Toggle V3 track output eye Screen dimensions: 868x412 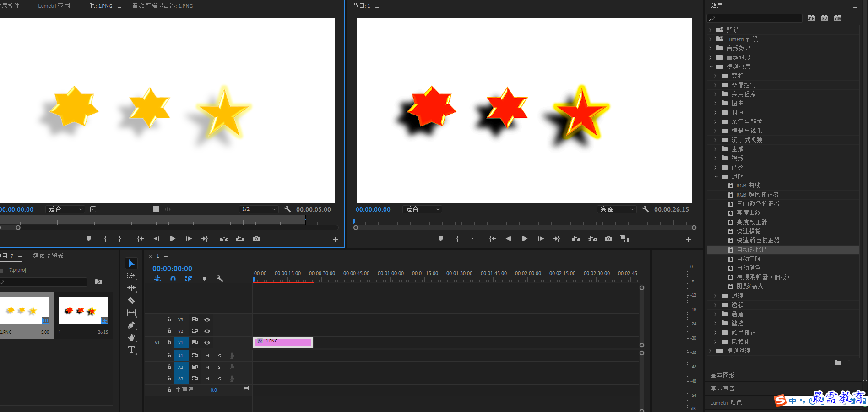coord(207,319)
